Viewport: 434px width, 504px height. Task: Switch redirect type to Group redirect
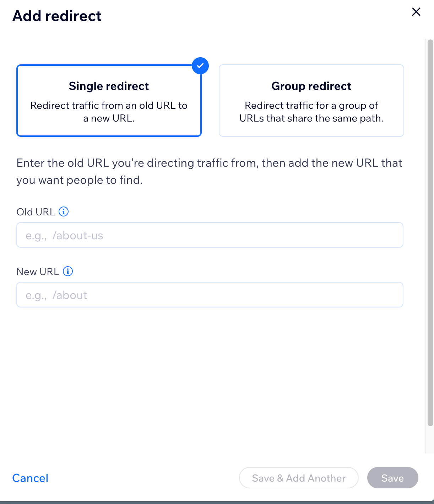(x=311, y=101)
